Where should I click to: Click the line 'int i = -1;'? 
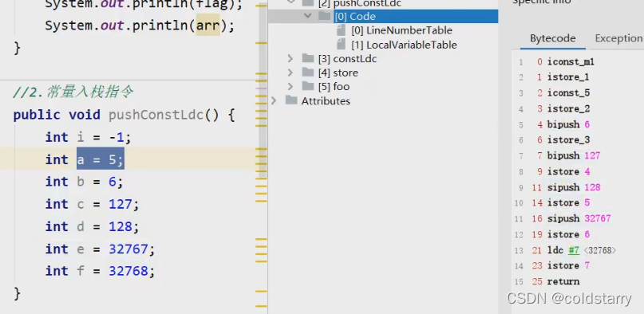[x=89, y=137]
